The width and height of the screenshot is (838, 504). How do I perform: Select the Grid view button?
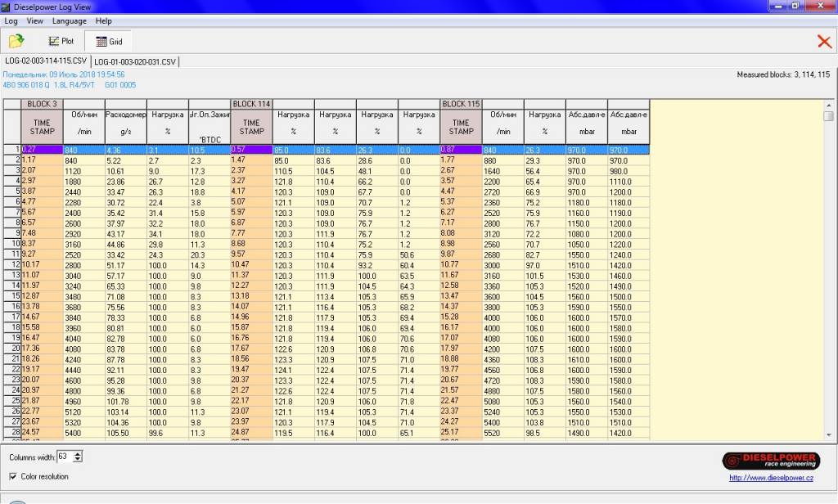pyautogui.click(x=109, y=41)
